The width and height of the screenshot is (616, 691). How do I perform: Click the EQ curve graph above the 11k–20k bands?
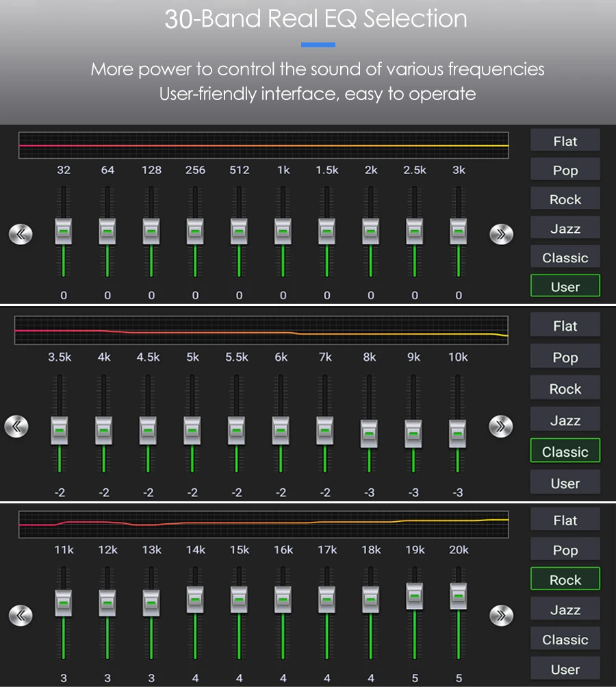(x=264, y=525)
